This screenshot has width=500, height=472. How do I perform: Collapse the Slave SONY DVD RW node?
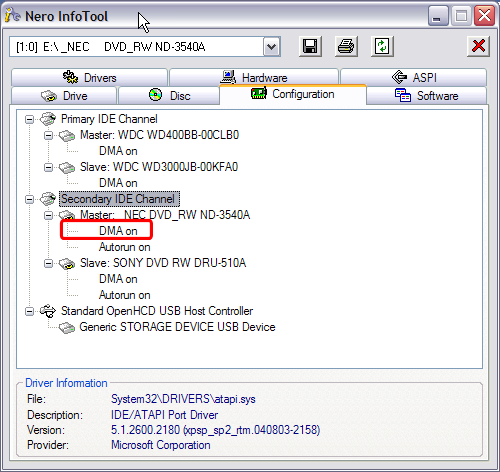coord(49,263)
